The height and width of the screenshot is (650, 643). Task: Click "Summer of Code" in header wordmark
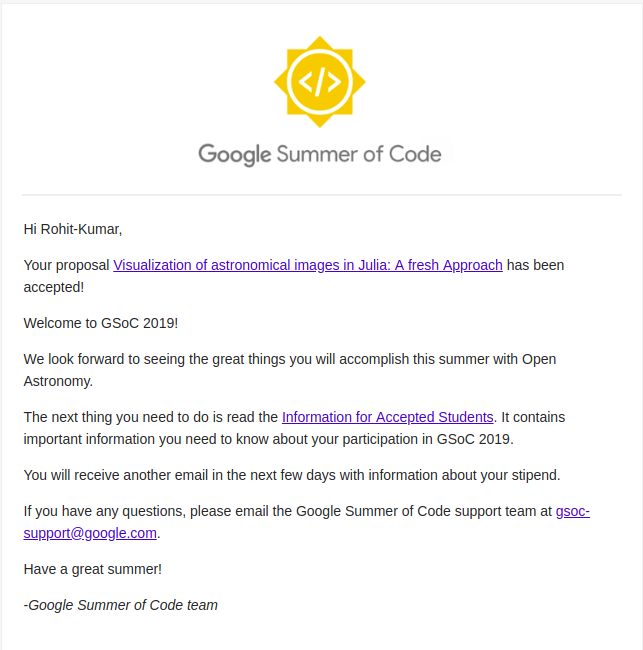click(x=359, y=154)
